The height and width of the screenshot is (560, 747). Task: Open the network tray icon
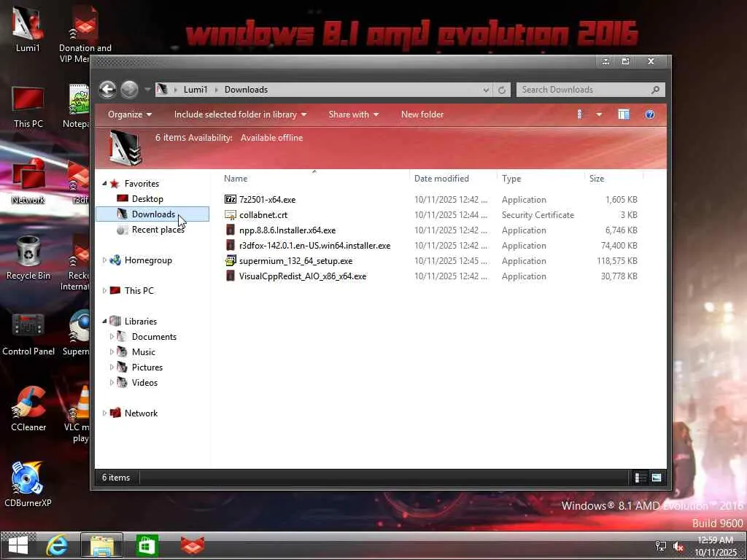coord(661,547)
